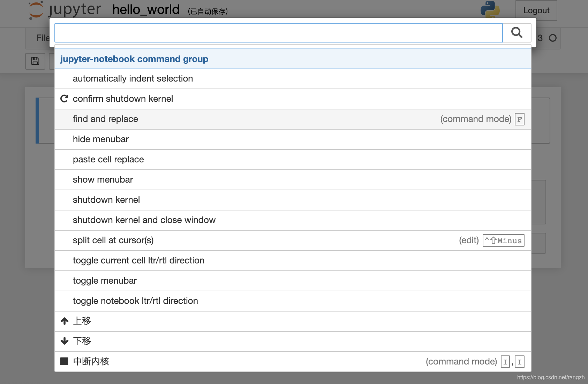588x384 pixels.
Task: Choose 'toggle current cell ltr/rtl direction'
Action: click(x=293, y=261)
